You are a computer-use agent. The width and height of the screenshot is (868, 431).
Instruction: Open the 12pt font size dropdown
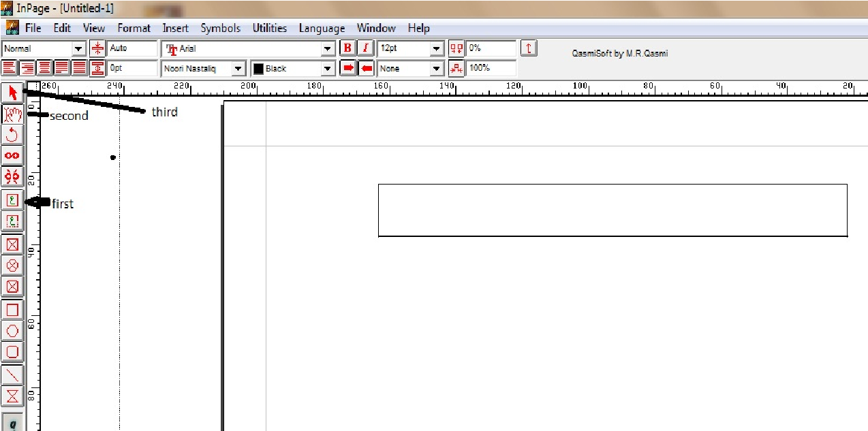click(x=437, y=48)
